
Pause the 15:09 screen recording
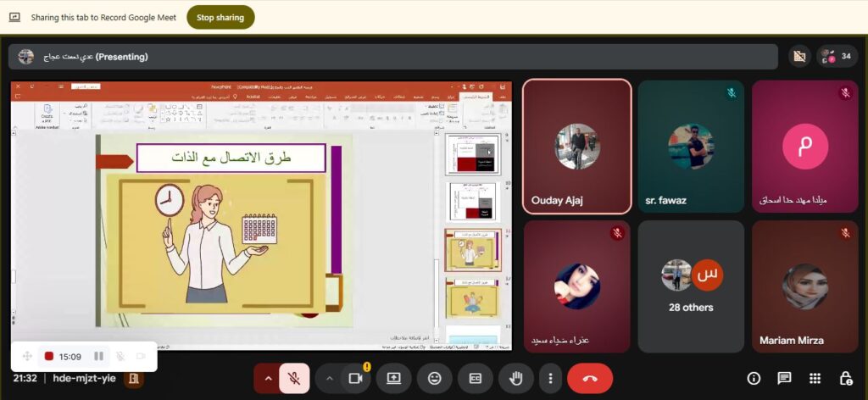coord(98,356)
